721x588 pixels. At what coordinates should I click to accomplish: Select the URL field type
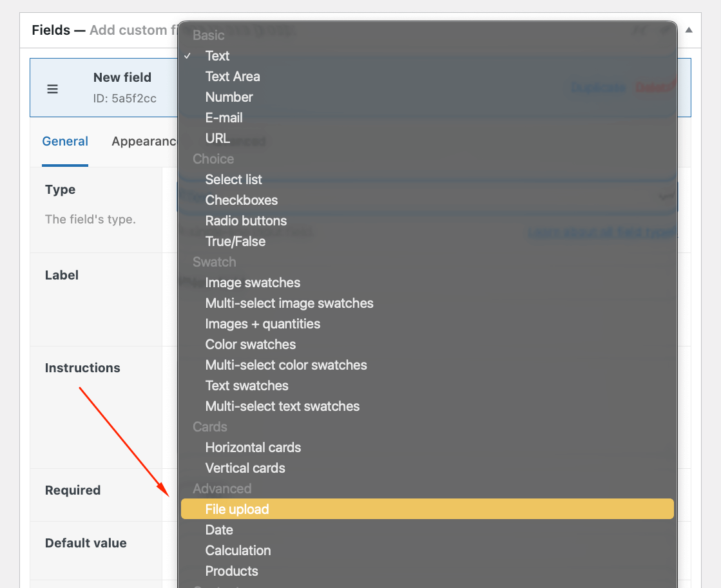coord(217,138)
